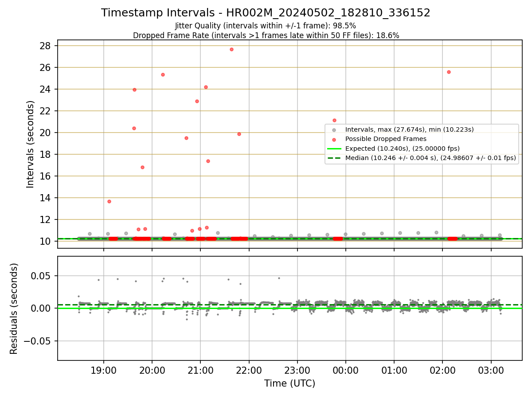This screenshot has width=532, height=399.
Task: Click the x-axis tick label '01:00'
Action: 394,370
